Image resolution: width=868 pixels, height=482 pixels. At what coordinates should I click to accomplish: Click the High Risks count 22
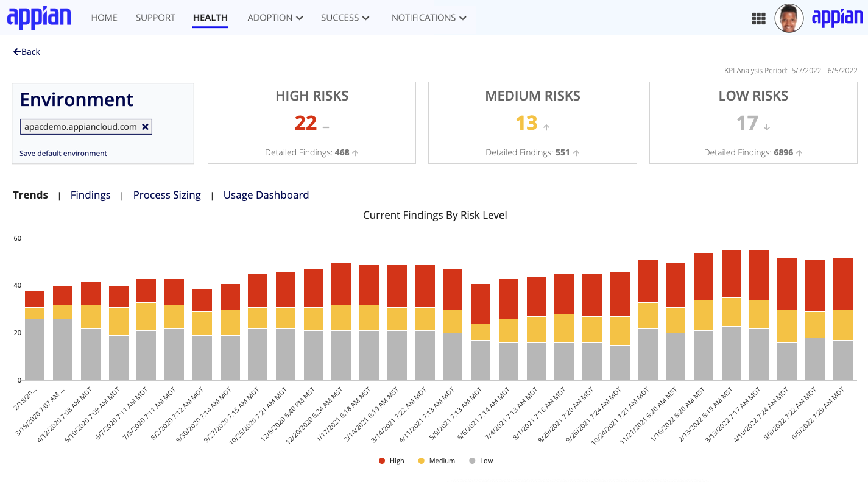coord(306,123)
